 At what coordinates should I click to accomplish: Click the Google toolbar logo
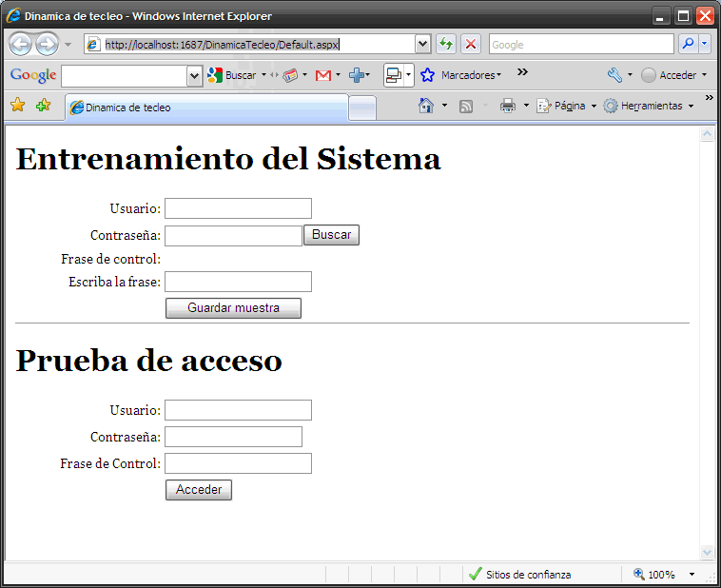tap(33, 75)
